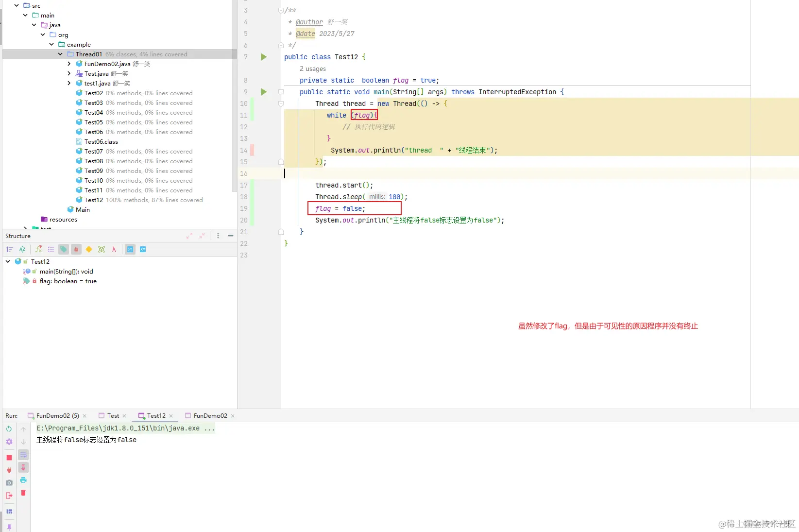
Task: Click the thread dump camera icon
Action: click(9, 483)
